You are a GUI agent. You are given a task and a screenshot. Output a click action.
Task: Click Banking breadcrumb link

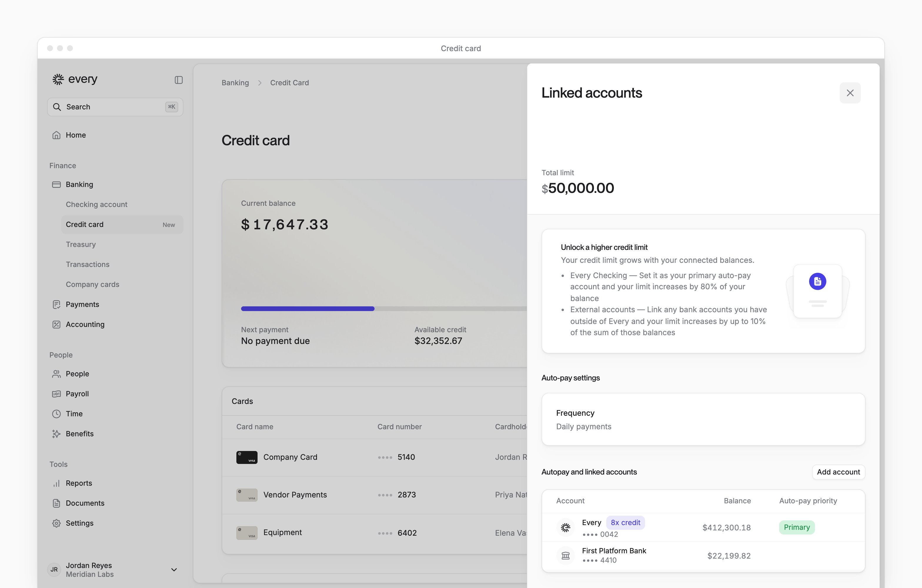(x=235, y=83)
